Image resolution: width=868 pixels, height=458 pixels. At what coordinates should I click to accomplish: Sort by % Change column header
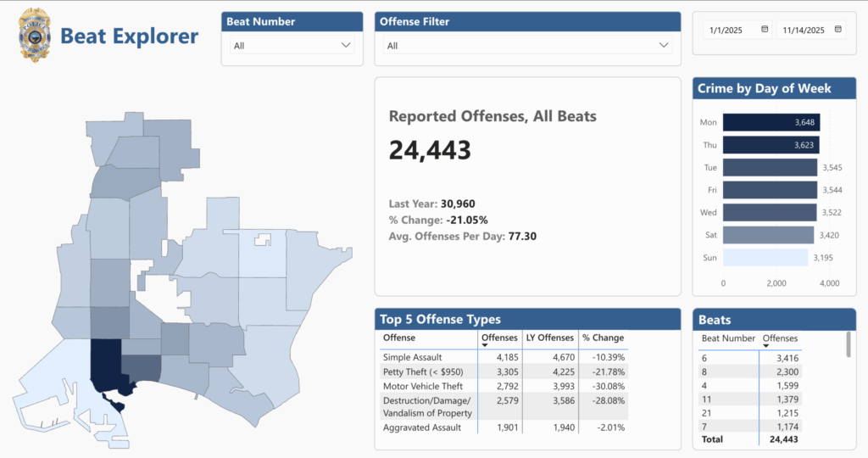602,338
